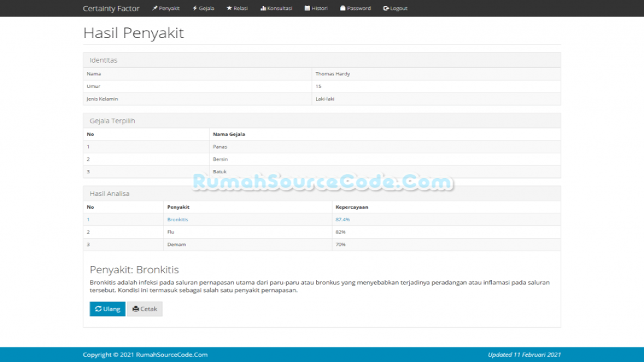
Task: Click the 87.4% confidence value
Action: [x=343, y=219]
